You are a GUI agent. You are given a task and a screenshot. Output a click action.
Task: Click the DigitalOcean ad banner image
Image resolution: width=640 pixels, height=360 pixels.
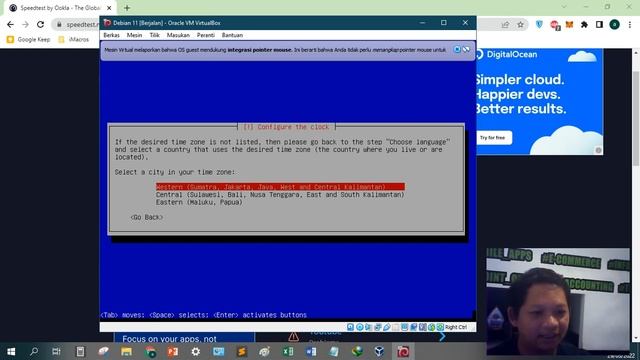[540, 102]
